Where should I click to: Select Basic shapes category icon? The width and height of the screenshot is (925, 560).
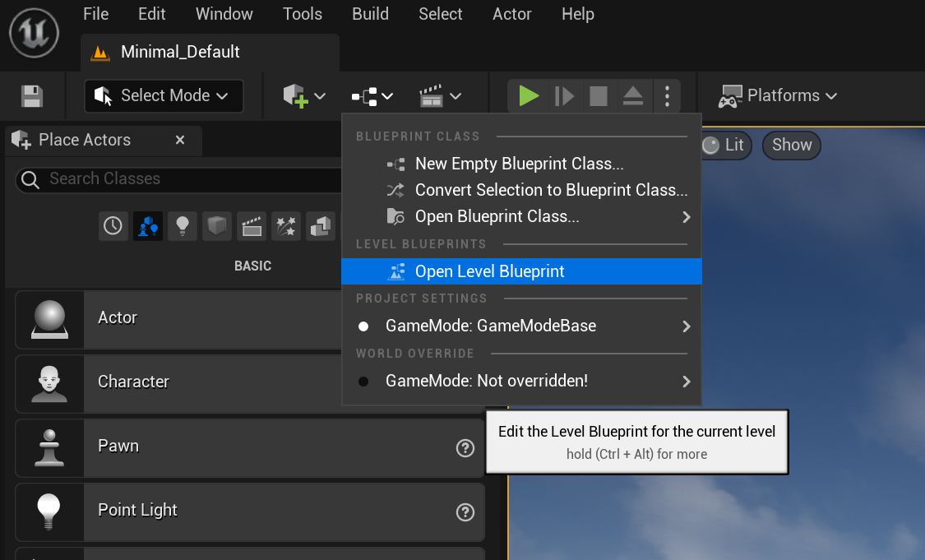pos(147,226)
